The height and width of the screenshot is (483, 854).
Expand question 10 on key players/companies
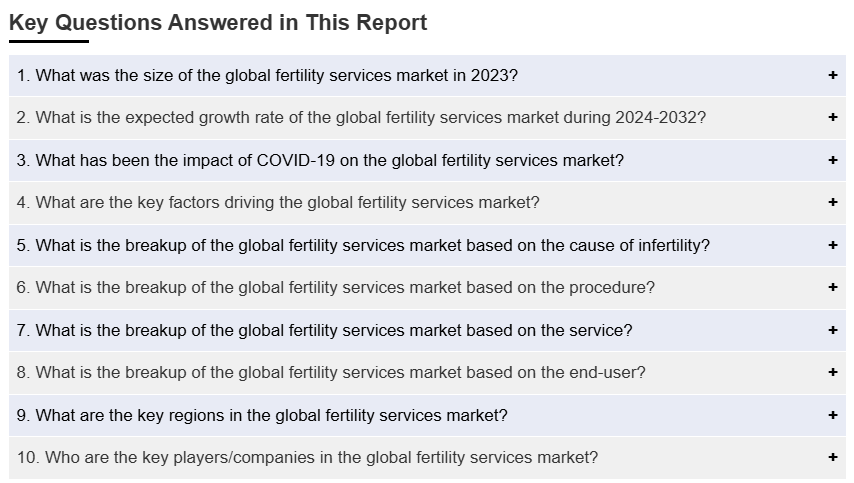coord(308,457)
